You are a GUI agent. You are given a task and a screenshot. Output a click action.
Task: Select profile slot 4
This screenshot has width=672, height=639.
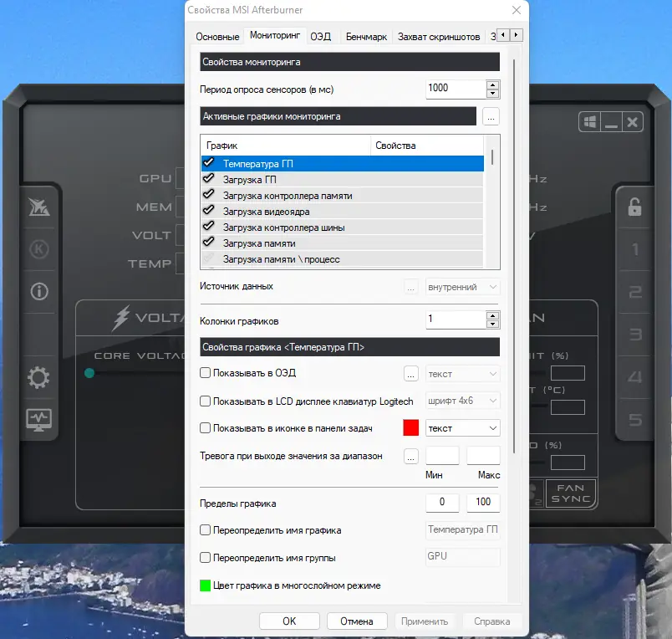point(635,377)
